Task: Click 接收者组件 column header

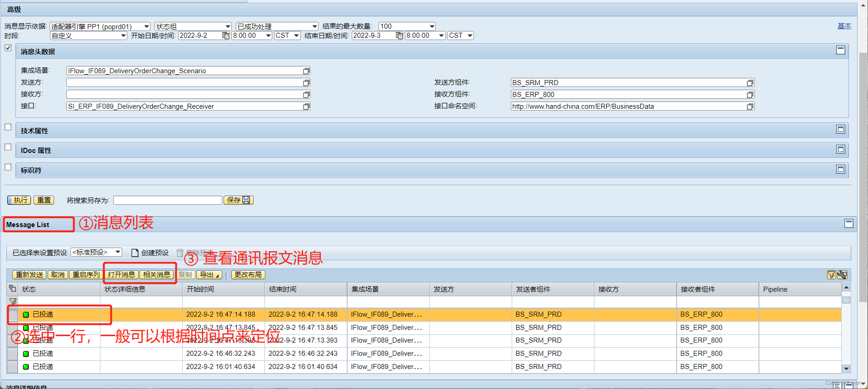Action: [718, 289]
